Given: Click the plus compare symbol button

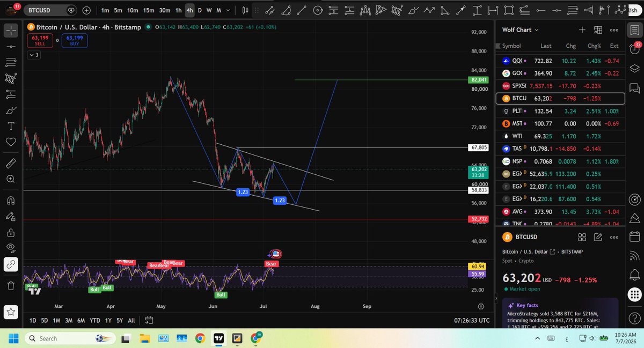Looking at the screenshot, I should point(86,10).
